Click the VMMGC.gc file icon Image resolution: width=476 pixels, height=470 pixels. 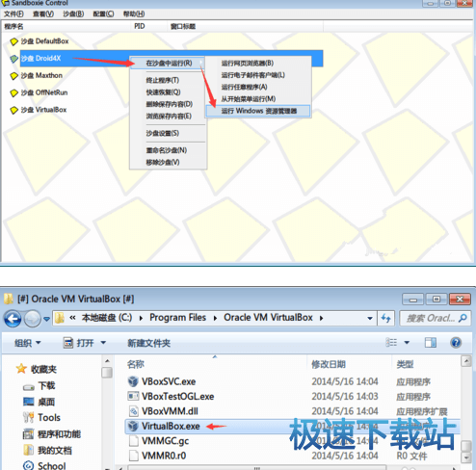[x=133, y=441]
